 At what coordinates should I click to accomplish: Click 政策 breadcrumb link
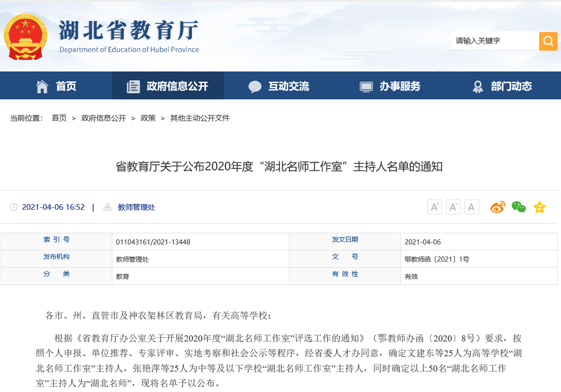point(148,118)
